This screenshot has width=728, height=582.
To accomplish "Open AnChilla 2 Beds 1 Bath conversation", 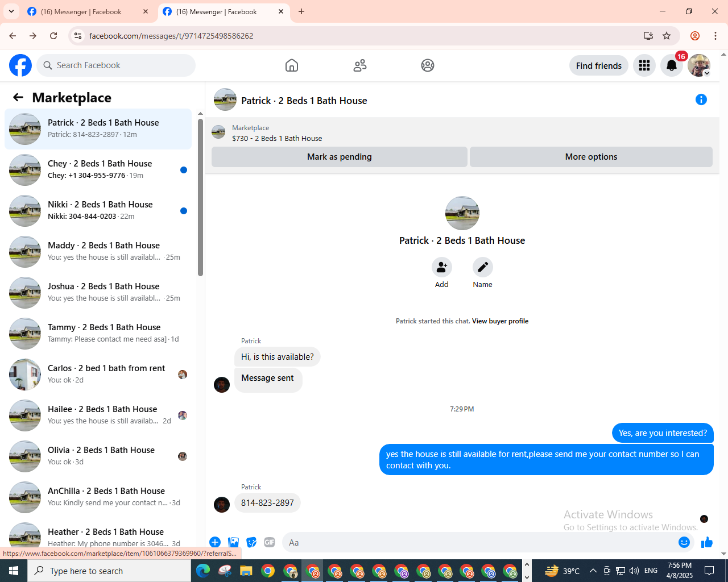I will coord(98,497).
